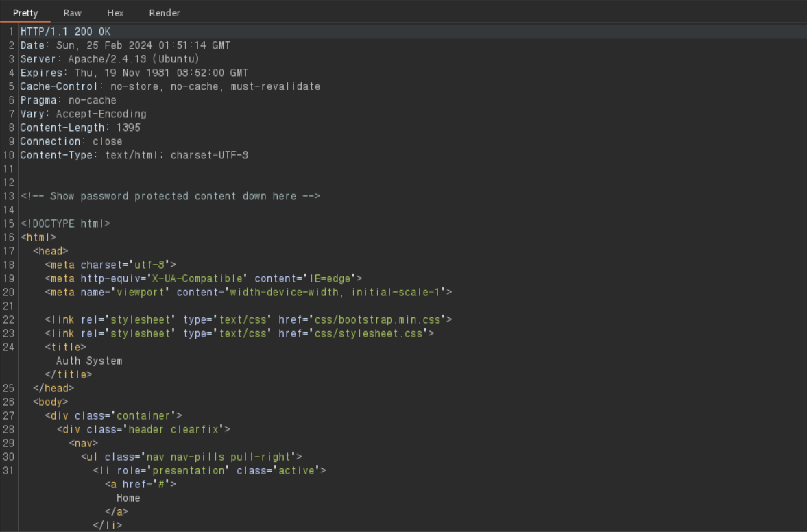Click the Home anchor text
807x532 pixels.
pos(128,498)
